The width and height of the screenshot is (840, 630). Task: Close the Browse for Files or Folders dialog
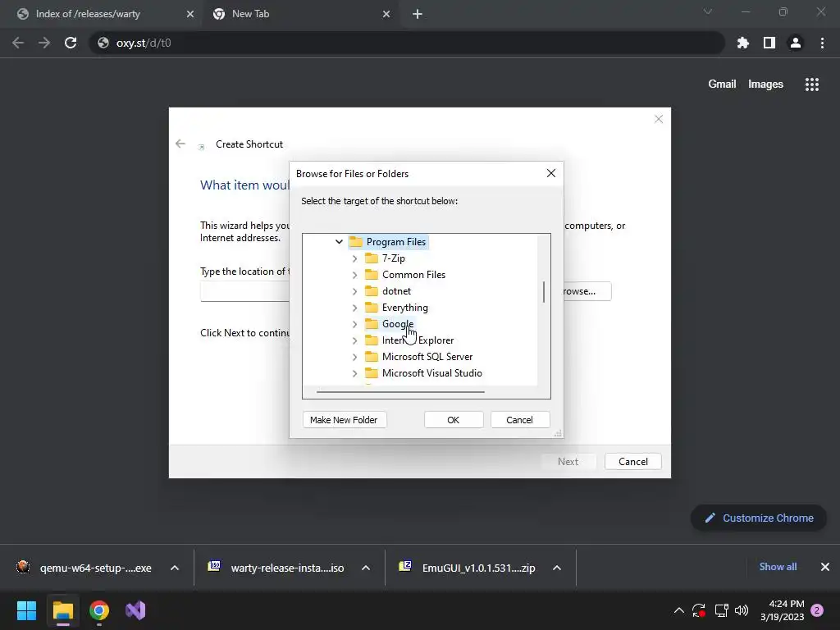pos(550,173)
